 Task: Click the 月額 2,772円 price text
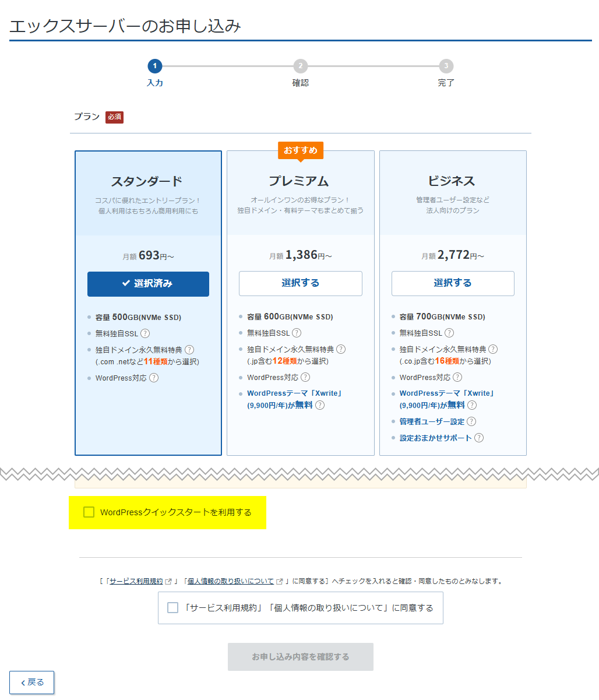pyautogui.click(x=453, y=255)
